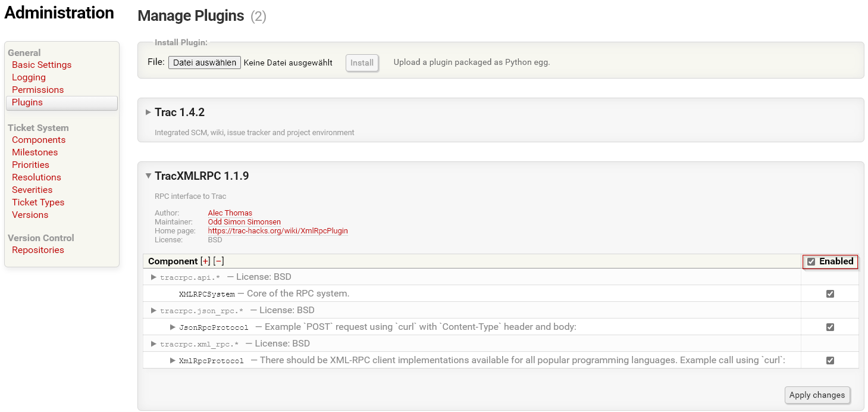
Task: Open the Milestones ticket settings
Action: coord(35,152)
